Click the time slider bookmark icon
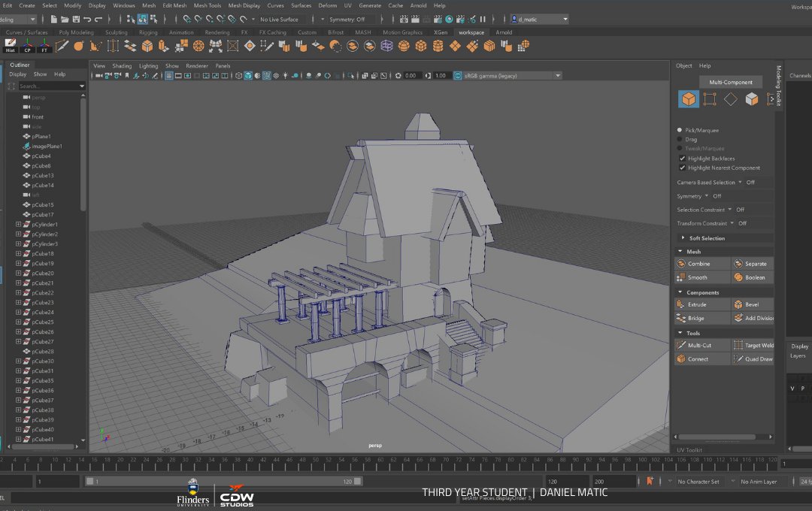The image size is (812, 511). (650, 481)
